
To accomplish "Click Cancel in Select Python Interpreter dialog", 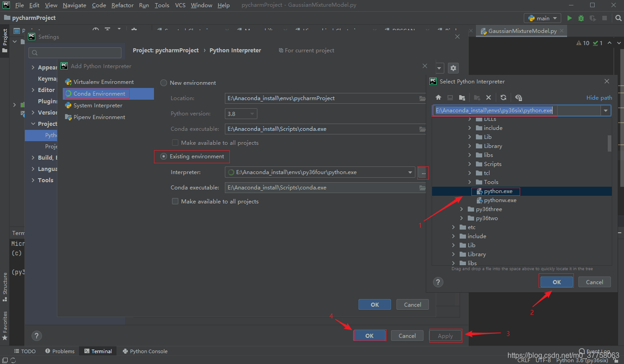I will click(x=594, y=282).
